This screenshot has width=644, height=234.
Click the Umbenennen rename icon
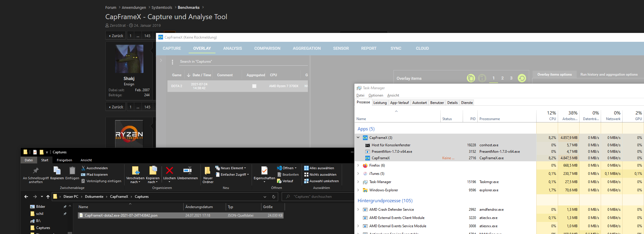[187, 170]
